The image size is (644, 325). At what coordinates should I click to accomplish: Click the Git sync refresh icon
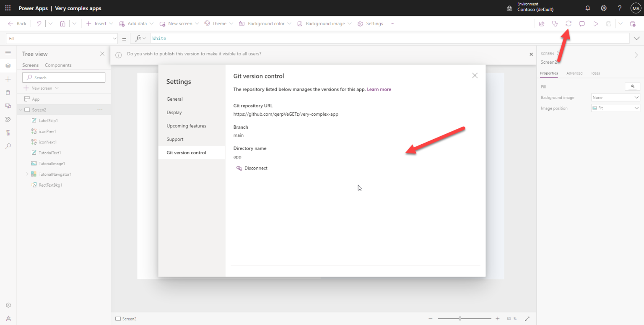pyautogui.click(x=569, y=23)
